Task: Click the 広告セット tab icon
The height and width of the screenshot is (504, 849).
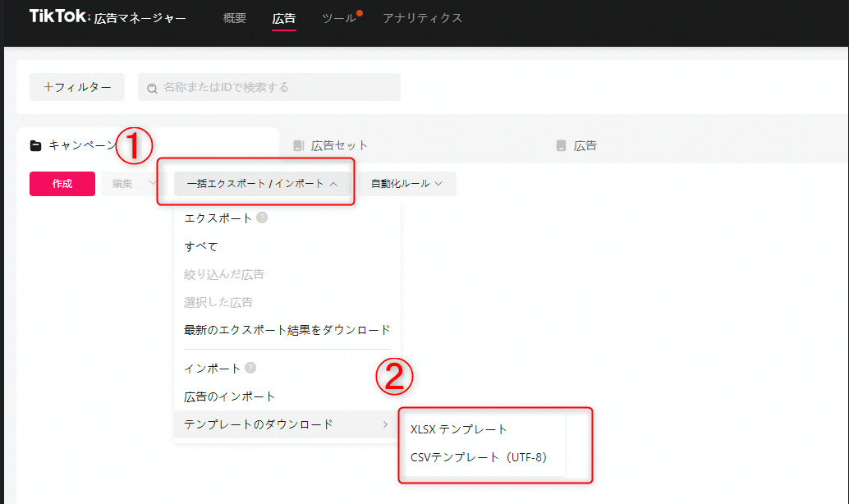Action: coord(298,146)
